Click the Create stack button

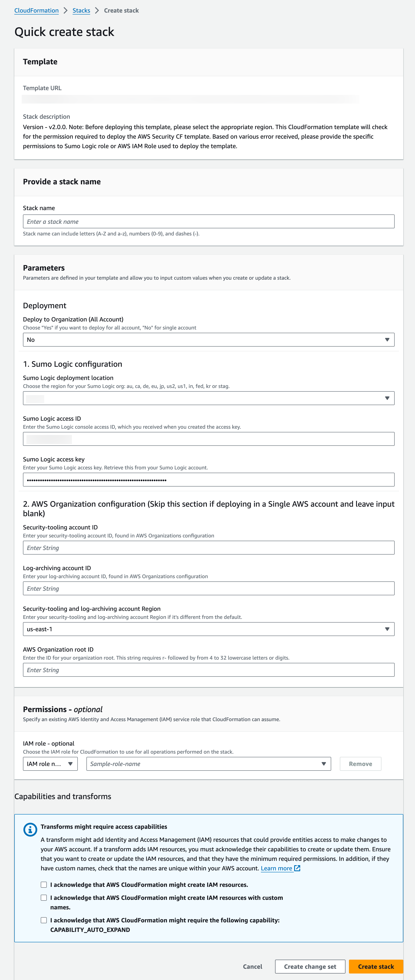point(376,966)
